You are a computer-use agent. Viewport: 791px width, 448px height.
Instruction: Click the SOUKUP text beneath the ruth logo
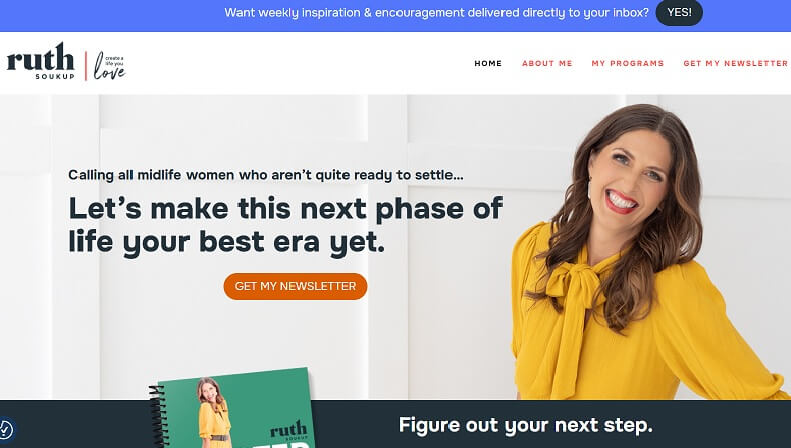pyautogui.click(x=55, y=77)
